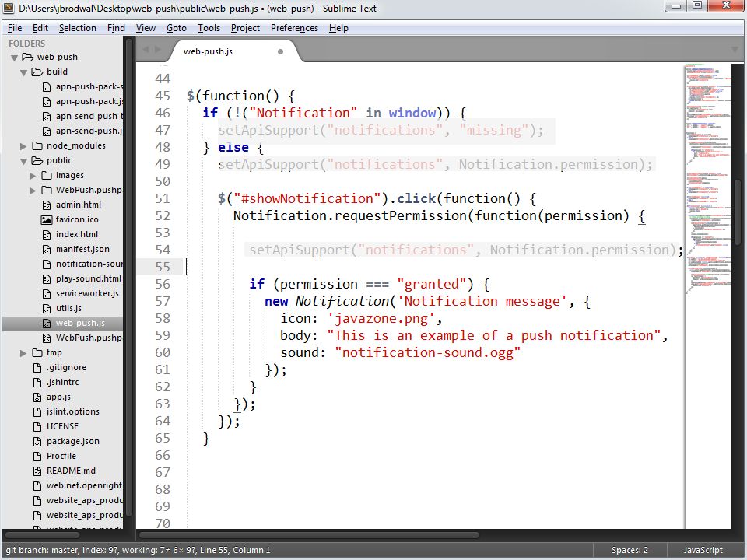Click the minimap code overview

tap(708, 179)
